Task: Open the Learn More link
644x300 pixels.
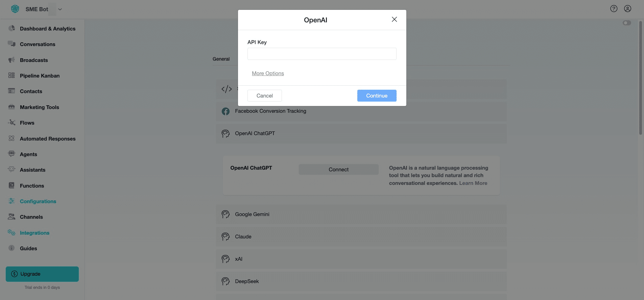Action: coord(473,183)
